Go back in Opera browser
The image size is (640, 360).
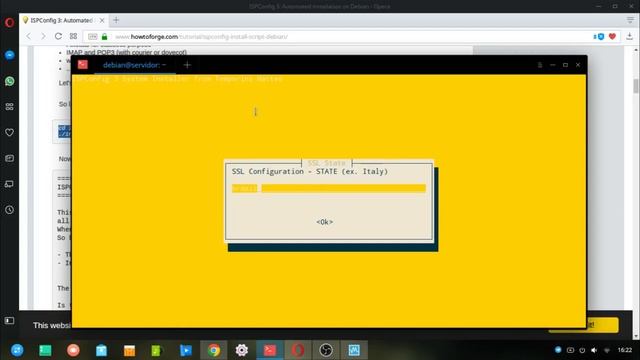tap(29, 36)
